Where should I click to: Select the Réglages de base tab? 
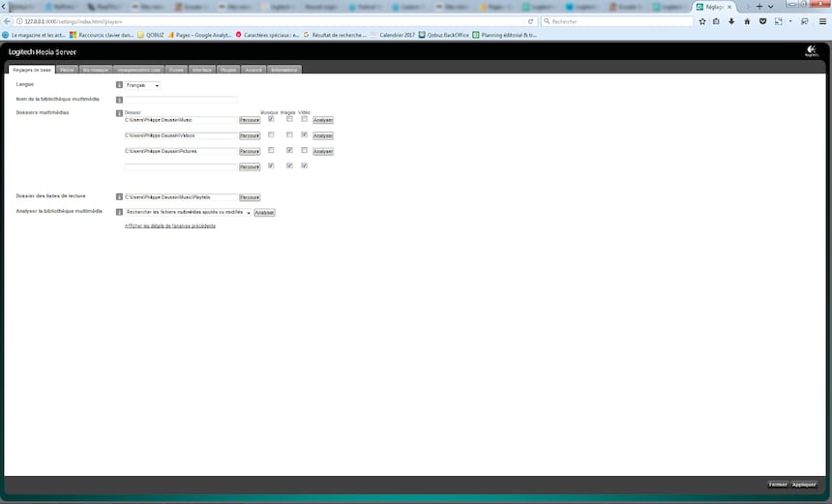coord(32,70)
